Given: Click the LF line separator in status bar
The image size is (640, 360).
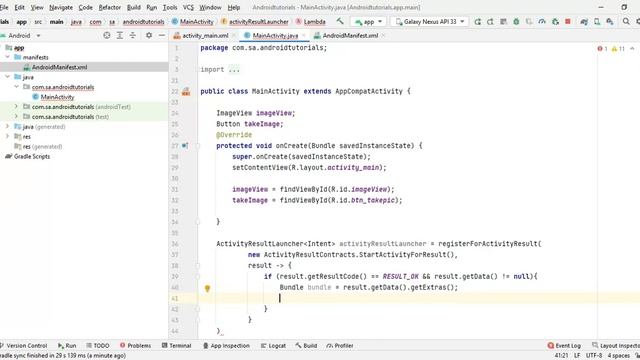Looking at the screenshot, I should click(x=577, y=356).
